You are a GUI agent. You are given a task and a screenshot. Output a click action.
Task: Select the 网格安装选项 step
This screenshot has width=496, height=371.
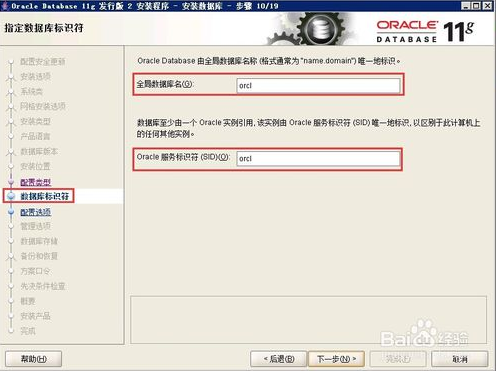click(x=43, y=106)
